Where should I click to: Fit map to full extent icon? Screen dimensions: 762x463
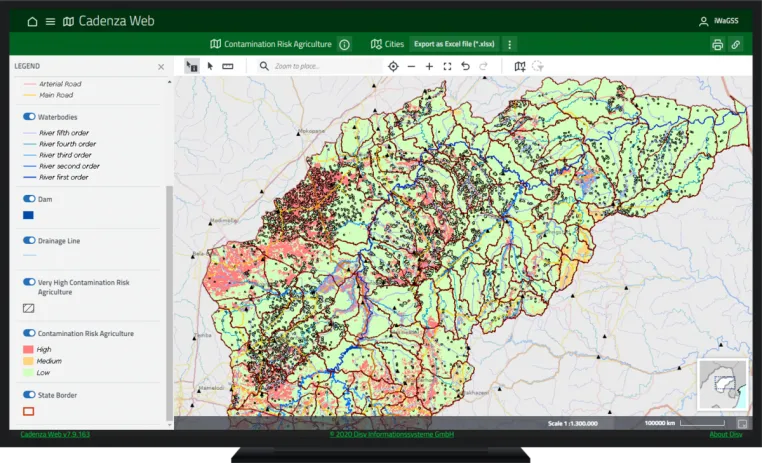point(447,67)
